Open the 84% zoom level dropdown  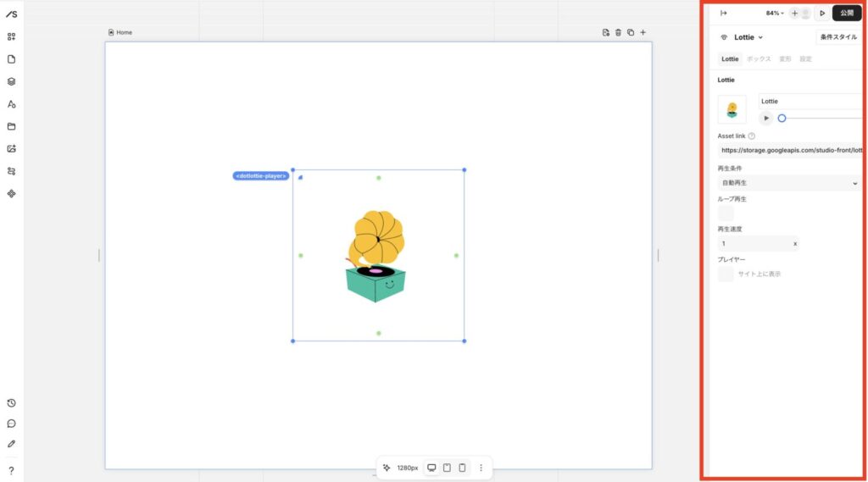tap(775, 14)
